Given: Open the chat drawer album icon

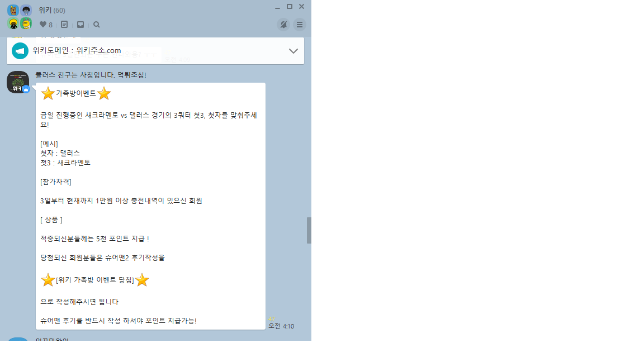Looking at the screenshot, I should [80, 25].
